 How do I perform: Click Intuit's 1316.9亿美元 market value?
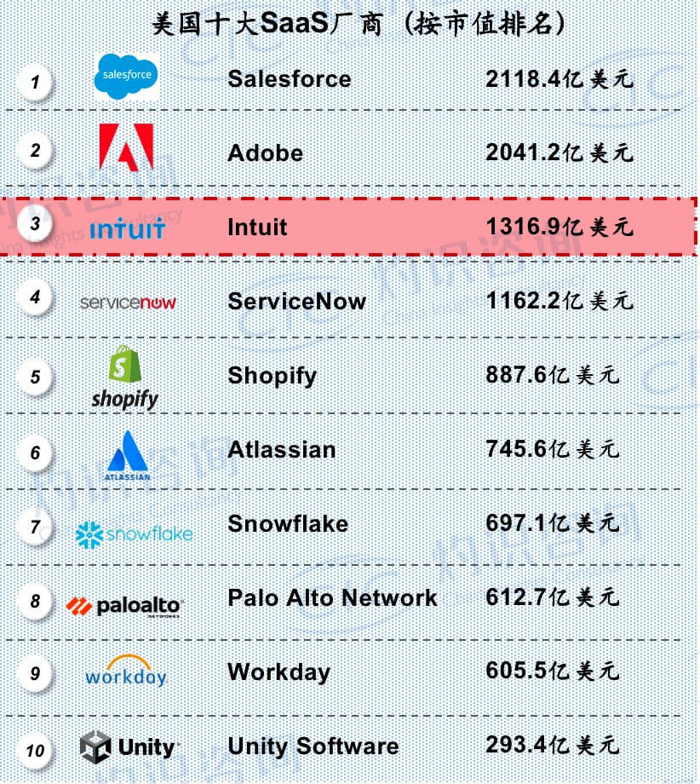click(559, 227)
